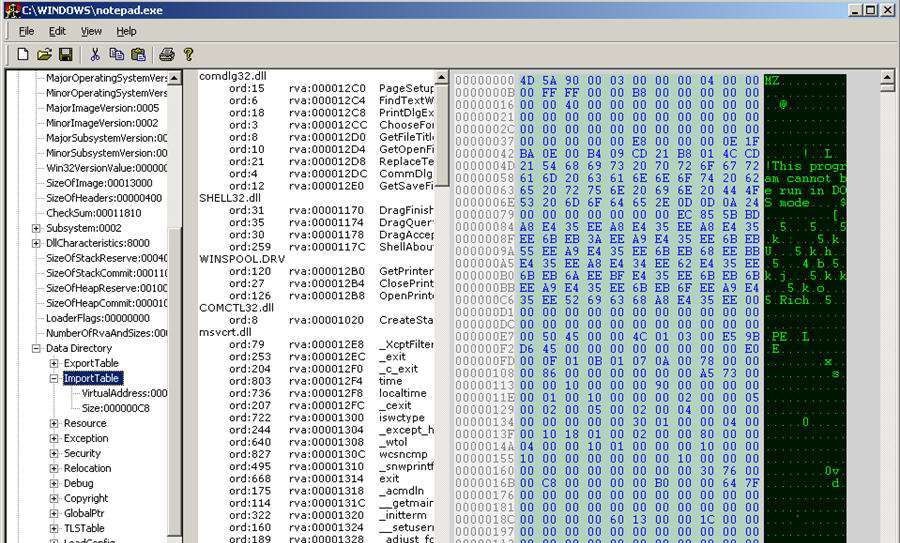Image resolution: width=900 pixels, height=543 pixels.
Task: Select the Relocation tree item
Action: pyautogui.click(x=87, y=468)
